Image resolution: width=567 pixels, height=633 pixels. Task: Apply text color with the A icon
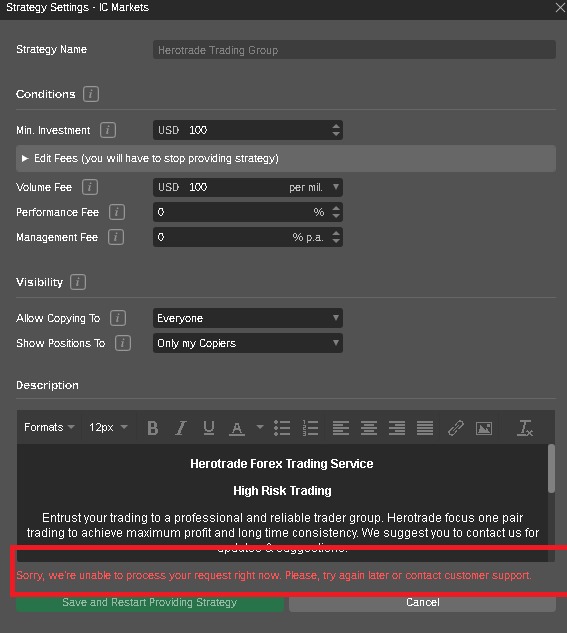click(237, 428)
